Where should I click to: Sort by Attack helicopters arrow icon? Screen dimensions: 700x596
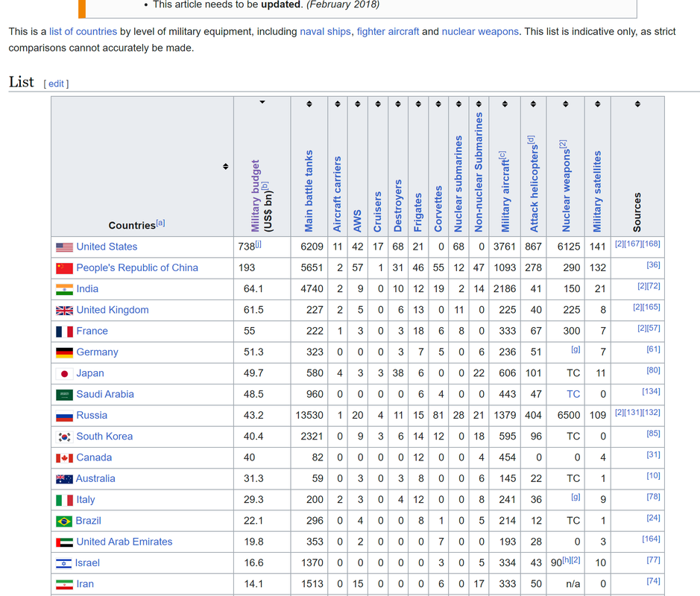click(533, 104)
